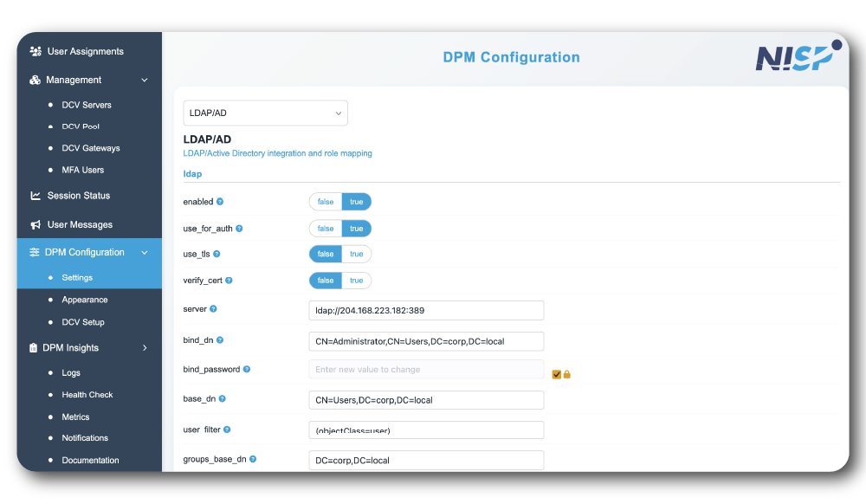Set enabled toggle to false

tap(326, 202)
